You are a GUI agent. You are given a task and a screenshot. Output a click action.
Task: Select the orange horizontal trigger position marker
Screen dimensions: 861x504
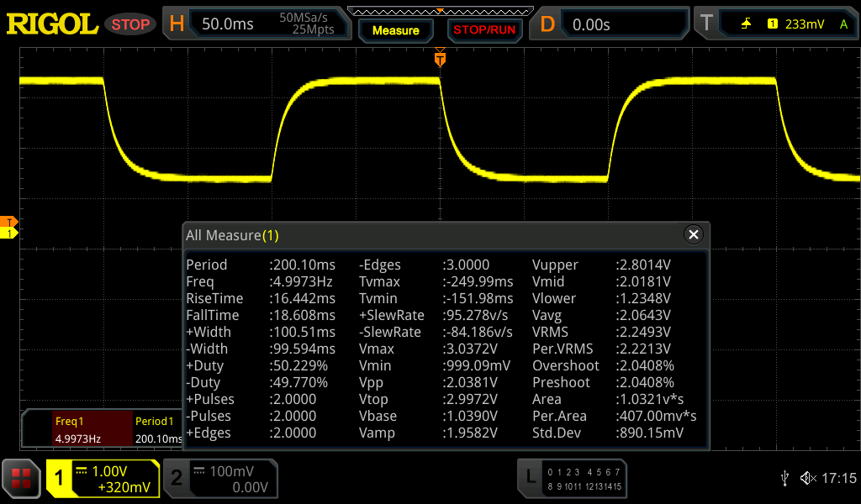(x=439, y=60)
